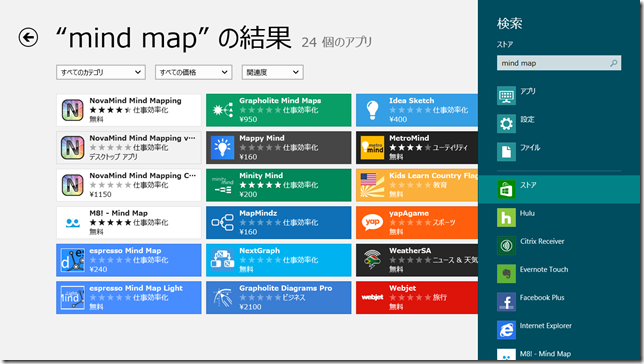Screen dimensions: 644x364
Task: Click the MetroMind title text
Action: coord(409,138)
